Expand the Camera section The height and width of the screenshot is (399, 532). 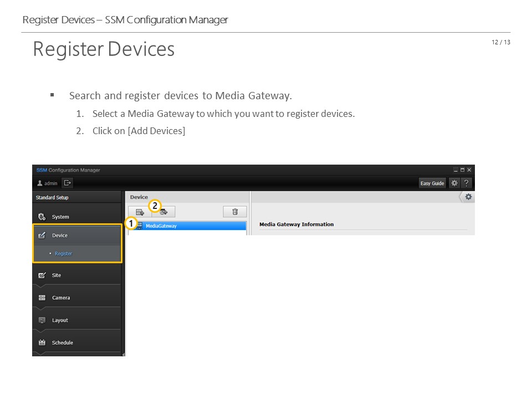(77, 298)
